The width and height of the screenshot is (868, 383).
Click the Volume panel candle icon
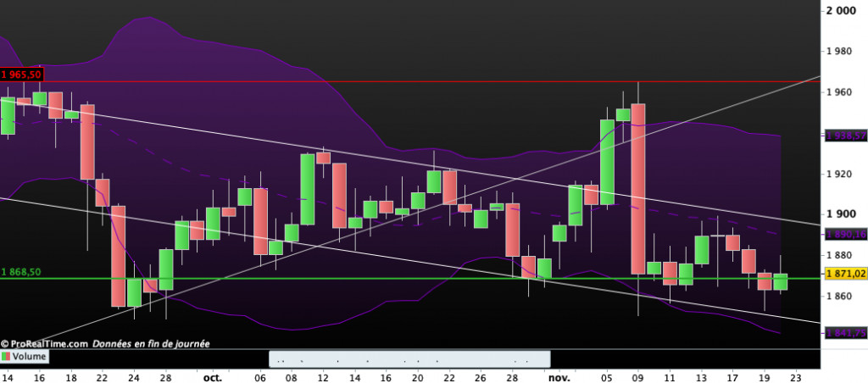[x=6, y=358]
